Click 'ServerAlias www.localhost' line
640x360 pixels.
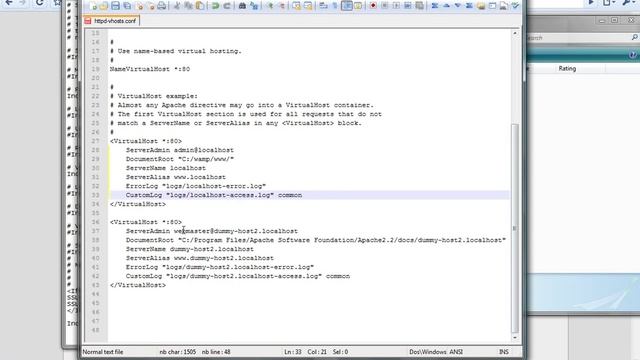(176, 177)
